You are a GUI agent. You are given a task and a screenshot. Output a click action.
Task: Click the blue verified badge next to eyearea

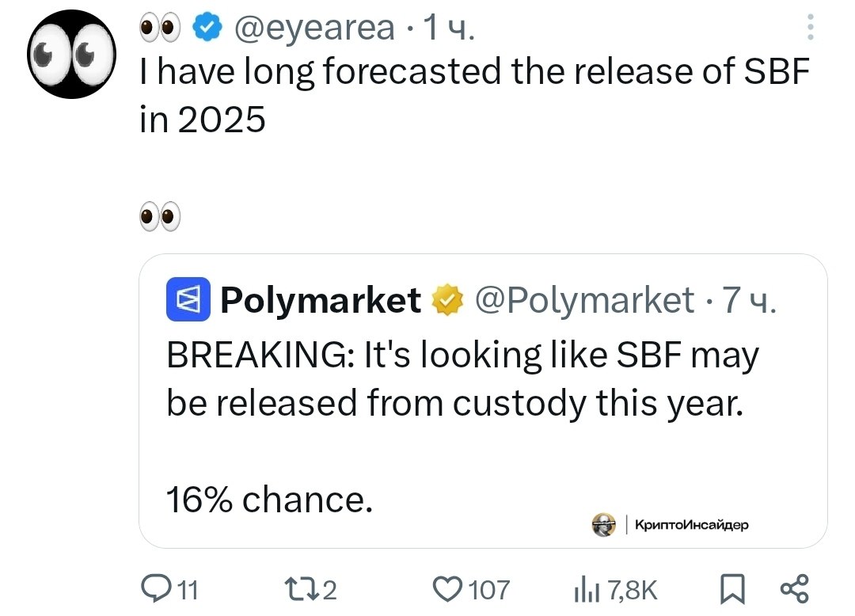point(207,29)
